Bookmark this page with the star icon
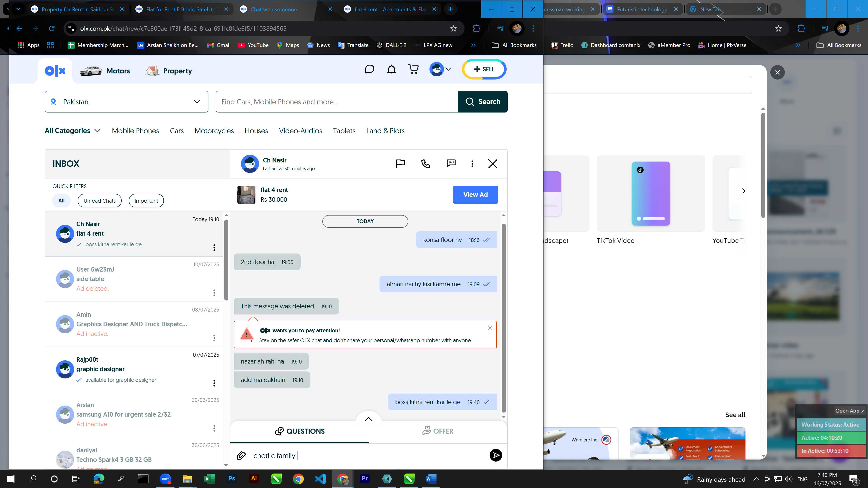The image size is (868, 488). 453,29
